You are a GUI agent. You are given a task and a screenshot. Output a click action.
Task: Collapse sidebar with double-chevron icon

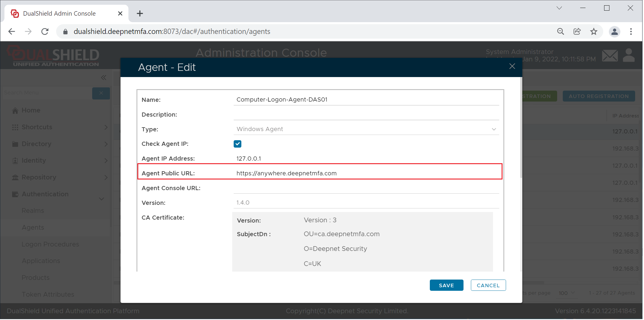tap(103, 78)
